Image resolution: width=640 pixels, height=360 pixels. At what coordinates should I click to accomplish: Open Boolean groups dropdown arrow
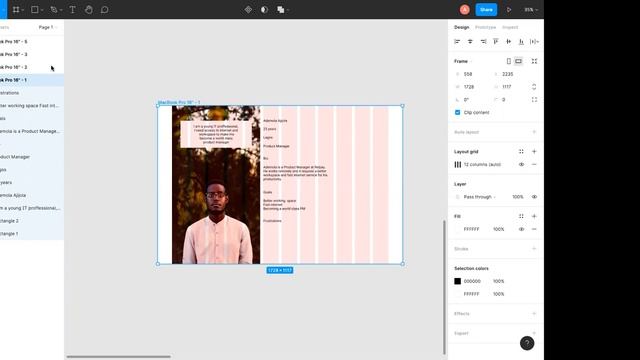[x=288, y=10]
